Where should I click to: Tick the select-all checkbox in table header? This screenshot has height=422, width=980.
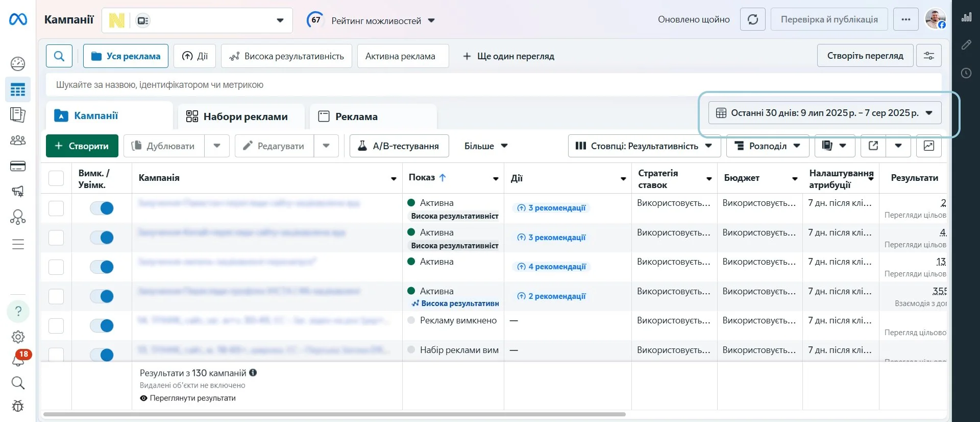[x=56, y=178]
